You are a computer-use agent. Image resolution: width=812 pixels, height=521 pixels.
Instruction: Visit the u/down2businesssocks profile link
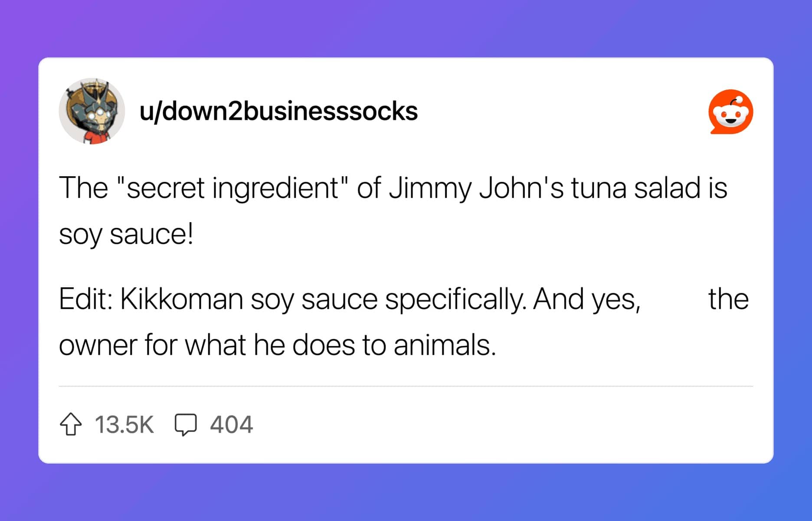278,111
